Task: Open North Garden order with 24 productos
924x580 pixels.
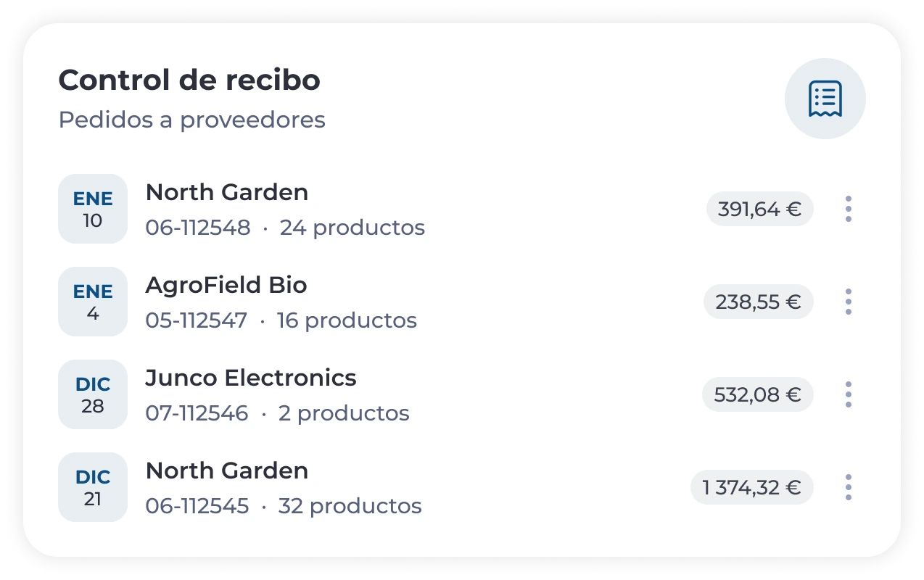Action: [226, 192]
